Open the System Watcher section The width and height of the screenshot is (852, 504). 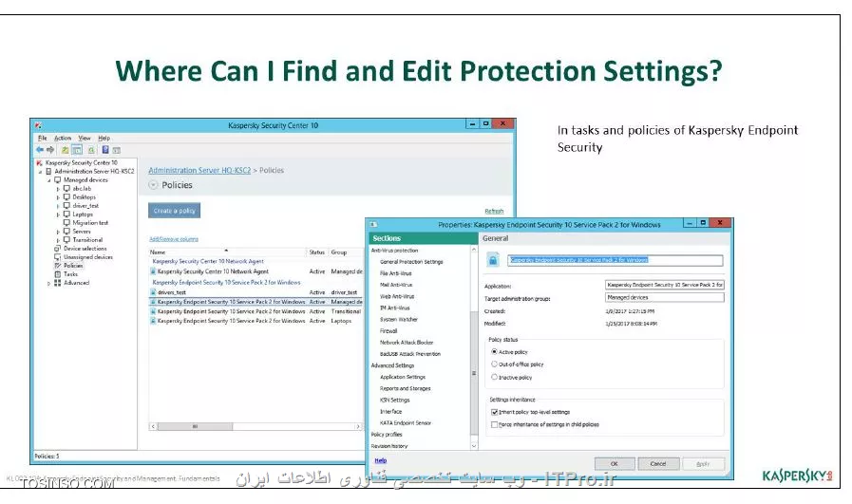pos(399,319)
